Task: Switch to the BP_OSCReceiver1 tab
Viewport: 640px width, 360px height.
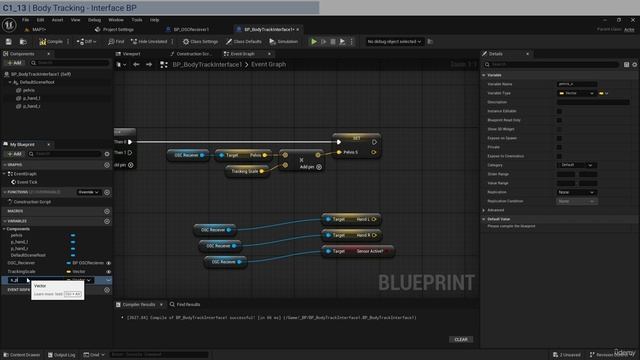Action: pyautogui.click(x=188, y=29)
